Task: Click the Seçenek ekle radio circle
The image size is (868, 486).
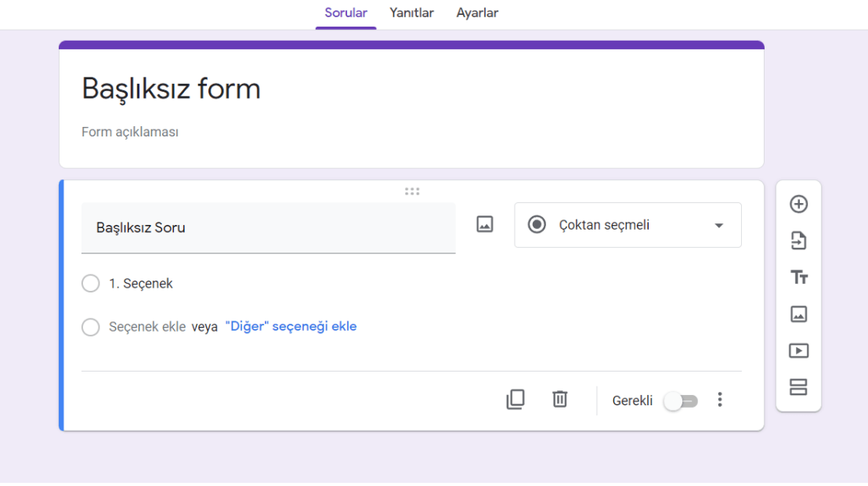Action: coord(90,327)
